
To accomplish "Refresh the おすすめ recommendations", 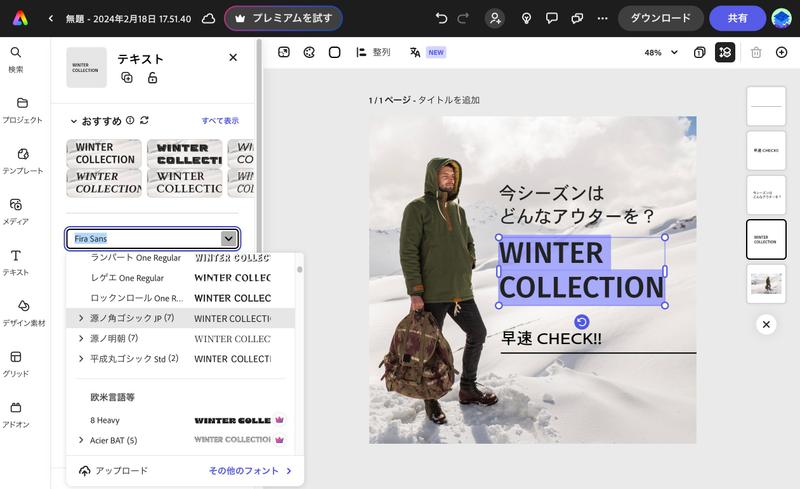I will pyautogui.click(x=145, y=120).
